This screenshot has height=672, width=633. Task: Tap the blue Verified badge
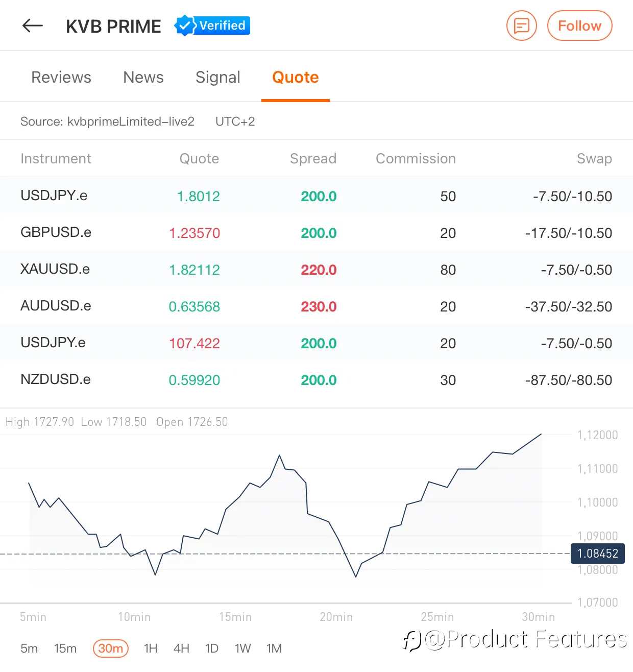click(212, 26)
